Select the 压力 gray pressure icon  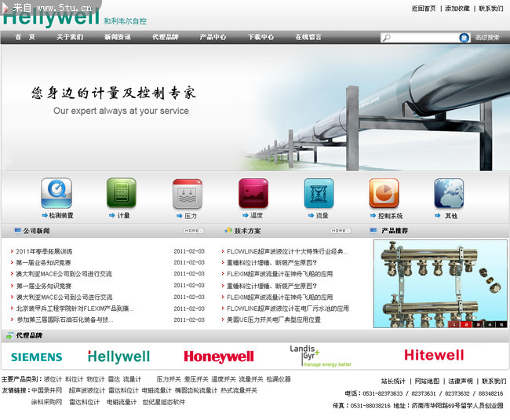pyautogui.click(x=188, y=193)
